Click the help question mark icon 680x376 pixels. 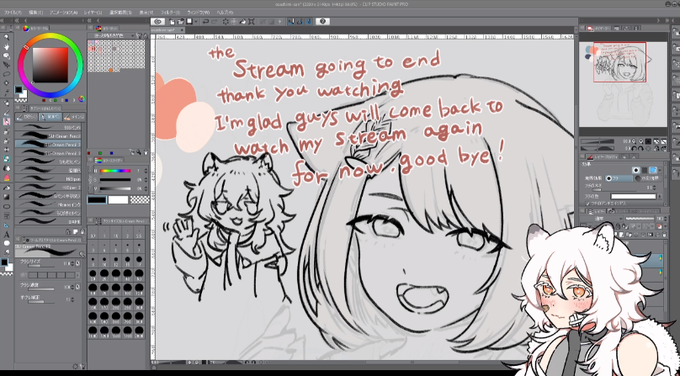coord(323,21)
